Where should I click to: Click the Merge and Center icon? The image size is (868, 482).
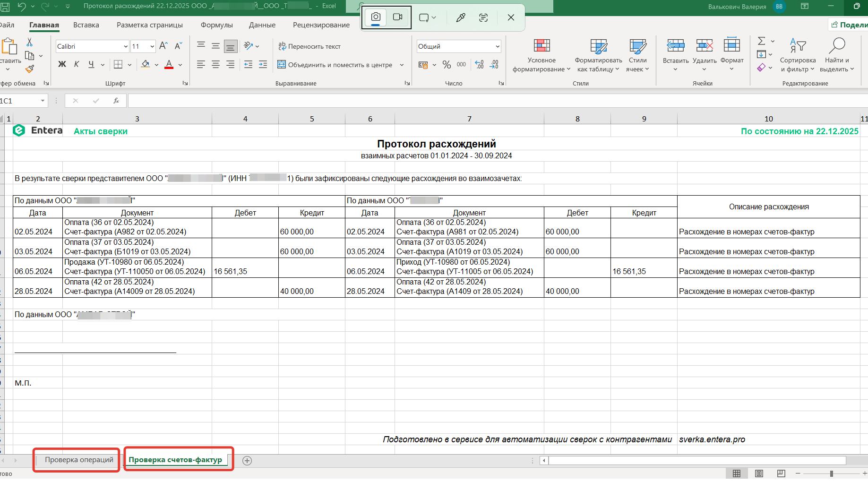pyautogui.click(x=282, y=65)
